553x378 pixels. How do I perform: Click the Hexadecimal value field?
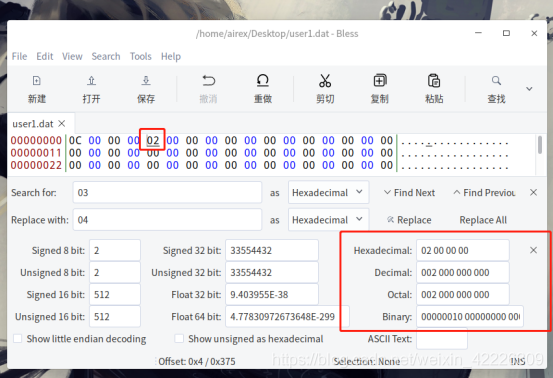[x=463, y=250]
